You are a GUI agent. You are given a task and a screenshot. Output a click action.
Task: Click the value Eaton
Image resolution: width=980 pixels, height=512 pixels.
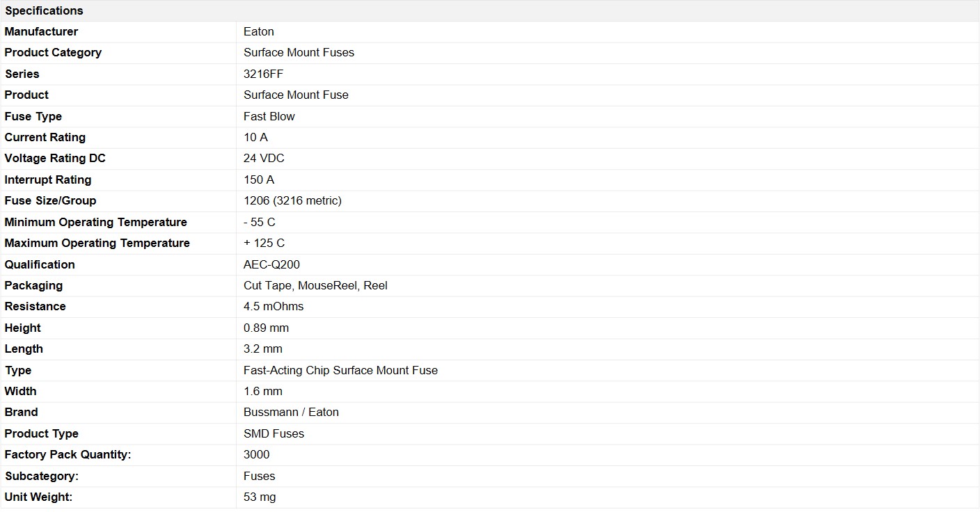coord(259,31)
